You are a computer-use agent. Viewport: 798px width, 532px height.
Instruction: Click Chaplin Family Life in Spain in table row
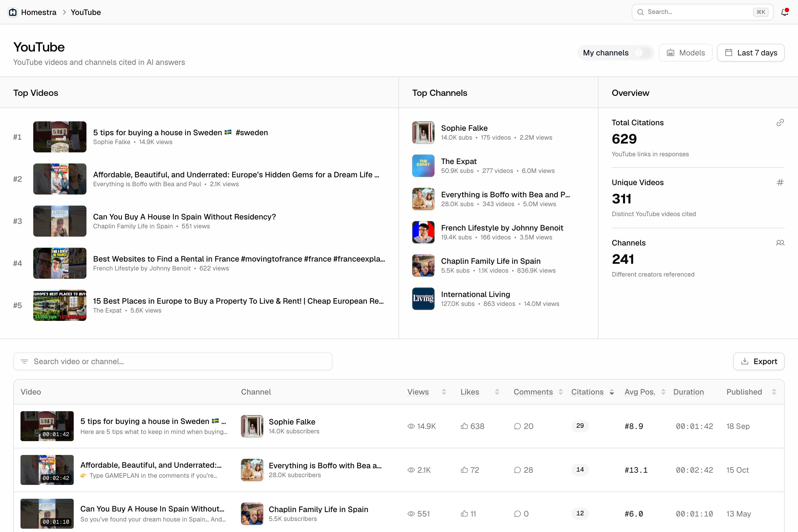click(x=318, y=509)
